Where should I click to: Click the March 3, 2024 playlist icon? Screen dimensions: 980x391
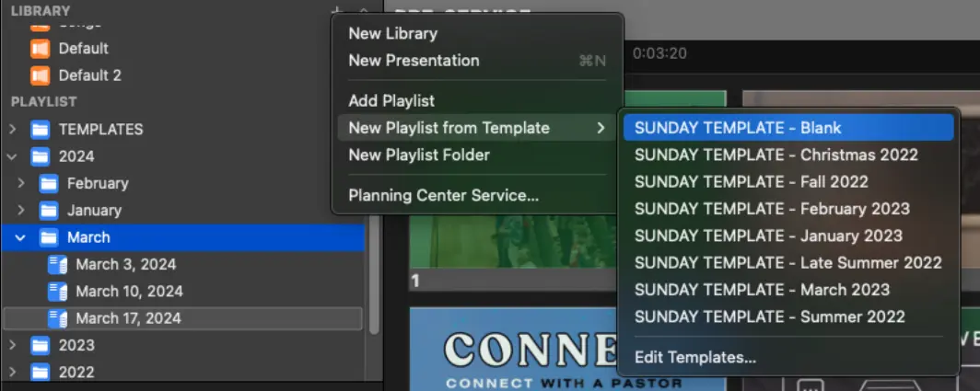(x=58, y=265)
